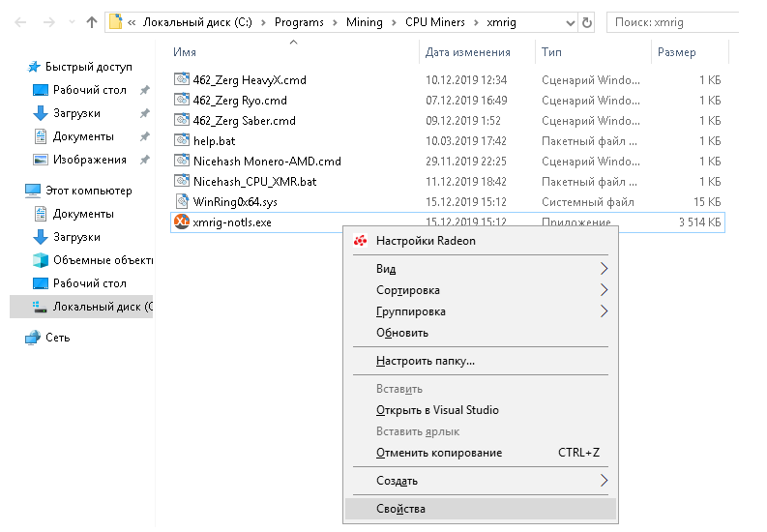Select the 462_Zerg HeavyX.cmd file icon
This screenshot has width=767, height=532.
coord(182,78)
